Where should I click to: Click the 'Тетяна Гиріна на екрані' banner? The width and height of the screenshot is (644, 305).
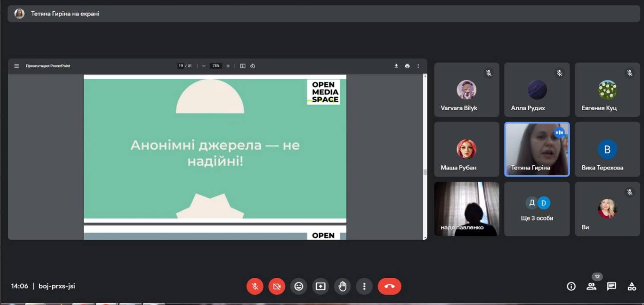pyautogui.click(x=324, y=13)
